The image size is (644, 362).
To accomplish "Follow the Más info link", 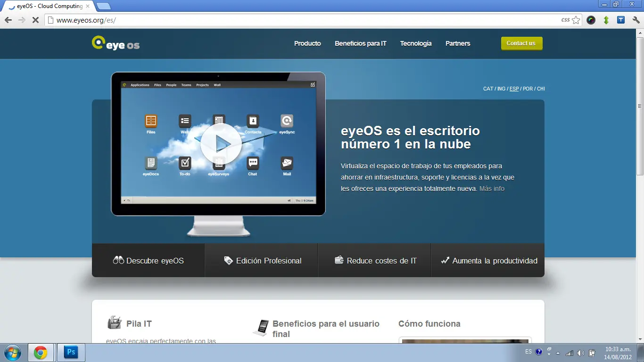I will 492,189.
